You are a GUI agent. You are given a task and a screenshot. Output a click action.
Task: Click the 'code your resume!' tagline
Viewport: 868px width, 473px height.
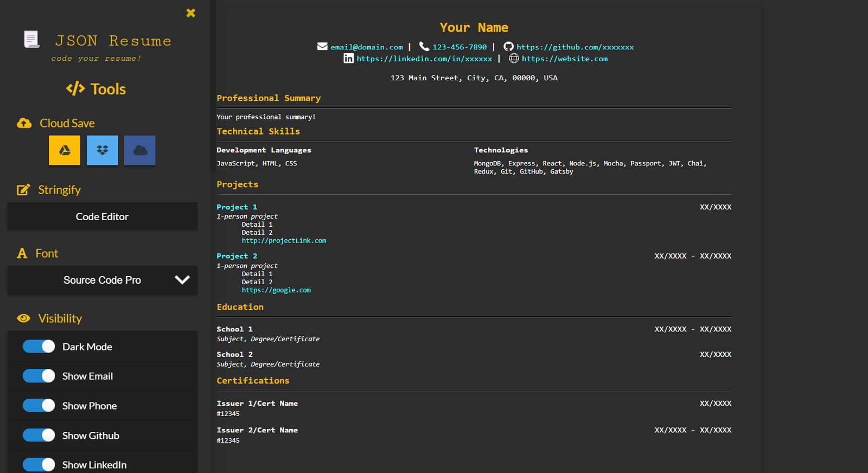point(96,59)
